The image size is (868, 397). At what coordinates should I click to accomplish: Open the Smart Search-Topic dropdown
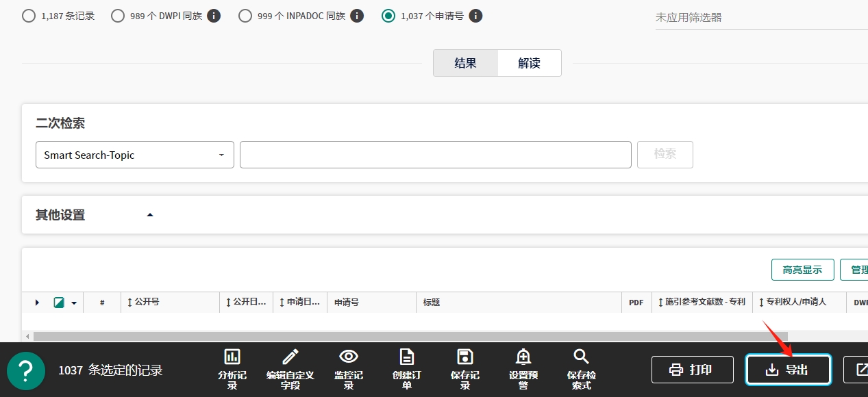pos(135,155)
